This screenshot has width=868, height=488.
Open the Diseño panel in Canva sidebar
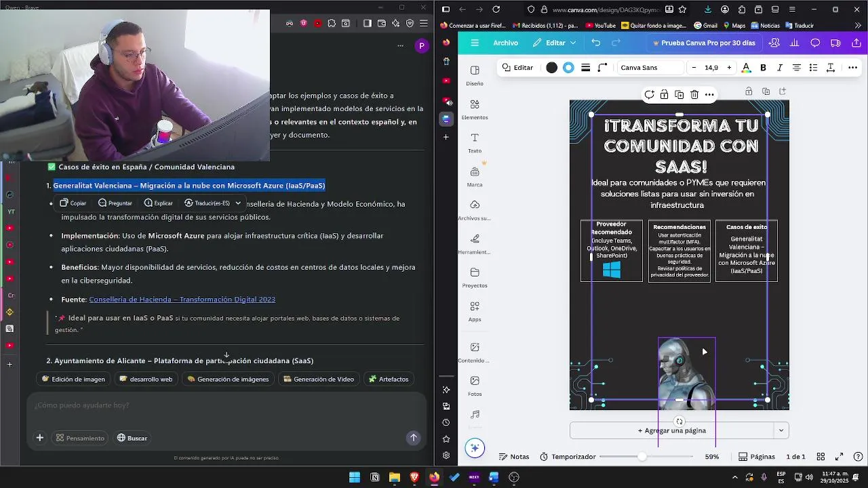[475, 75]
